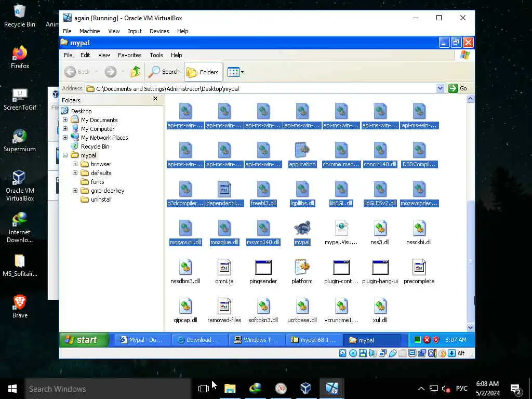
Task: Open File Explorer on host taskbar
Action: pyautogui.click(x=230, y=389)
